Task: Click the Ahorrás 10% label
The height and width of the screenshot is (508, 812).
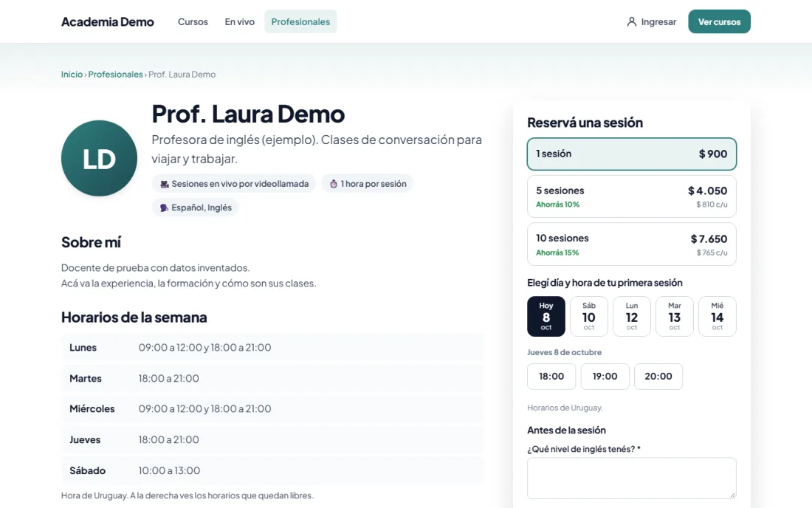Action: 557,205
